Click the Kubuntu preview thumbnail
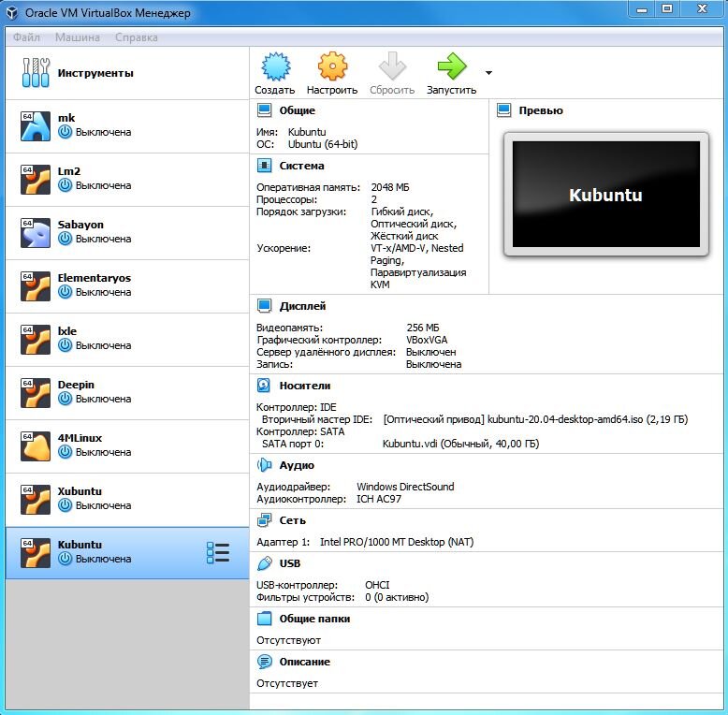The height and width of the screenshot is (715, 728). coord(606,194)
